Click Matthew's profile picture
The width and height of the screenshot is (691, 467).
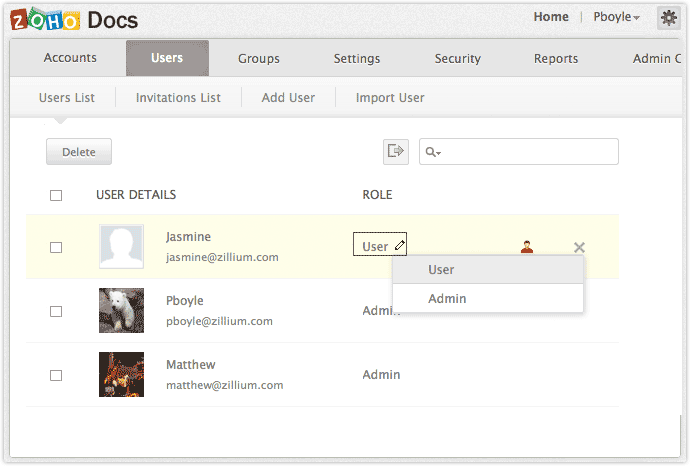pyautogui.click(x=121, y=374)
